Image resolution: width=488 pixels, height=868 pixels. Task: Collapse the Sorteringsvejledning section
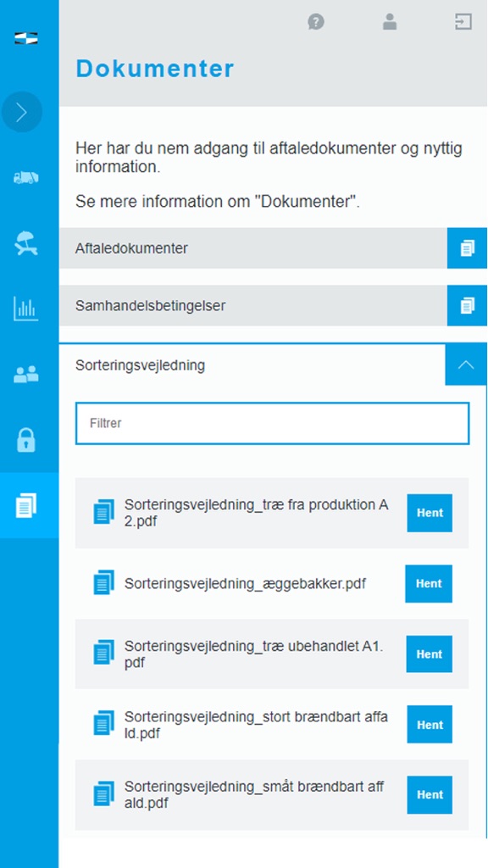(x=466, y=364)
